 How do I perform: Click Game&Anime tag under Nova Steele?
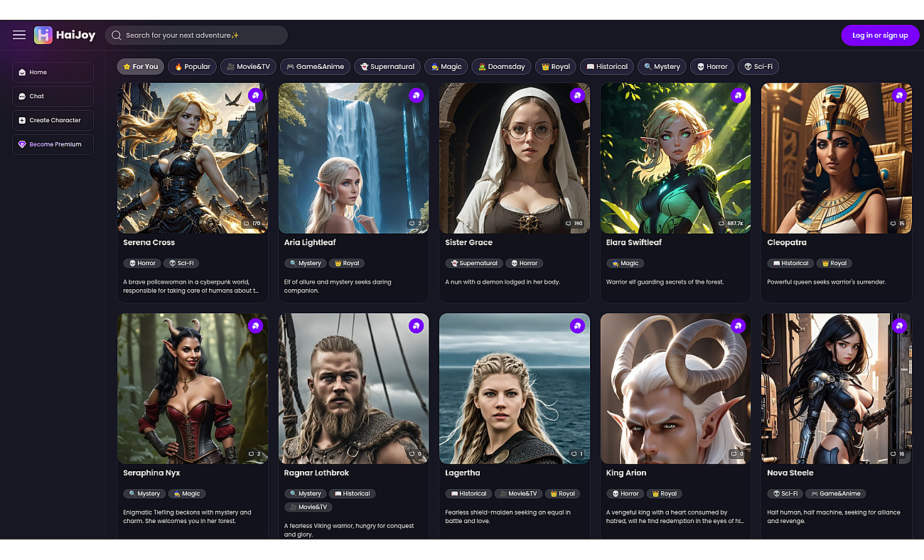[835, 493]
